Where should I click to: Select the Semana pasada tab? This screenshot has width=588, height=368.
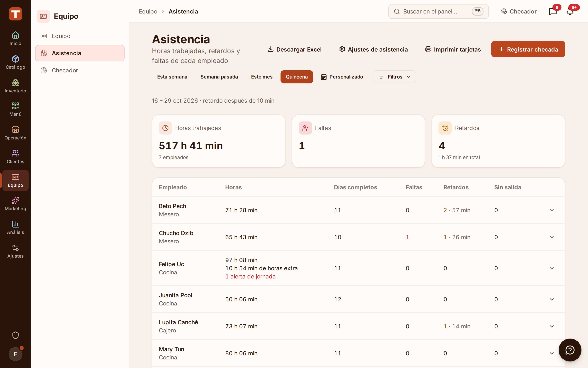(219, 77)
